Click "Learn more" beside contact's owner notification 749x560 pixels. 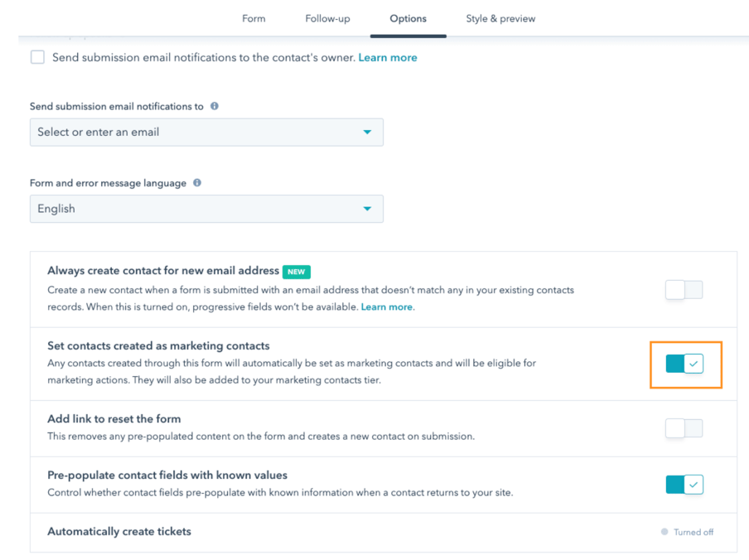[x=387, y=57]
